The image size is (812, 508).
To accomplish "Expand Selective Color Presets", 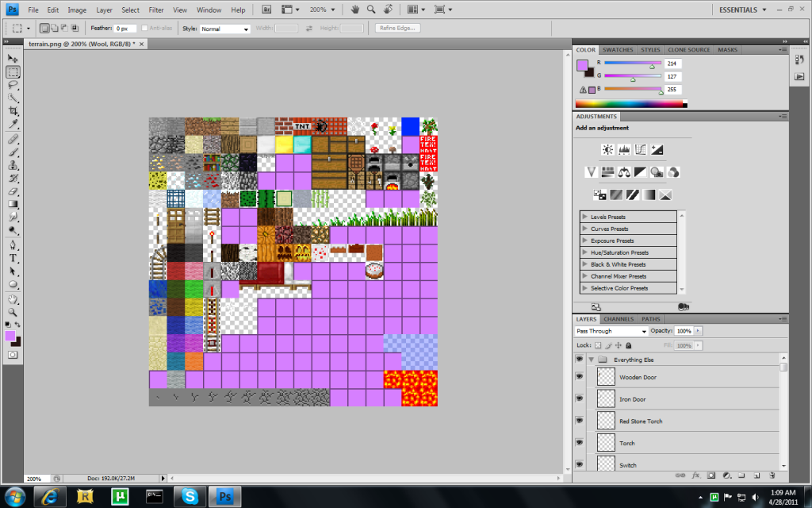I will tap(584, 287).
